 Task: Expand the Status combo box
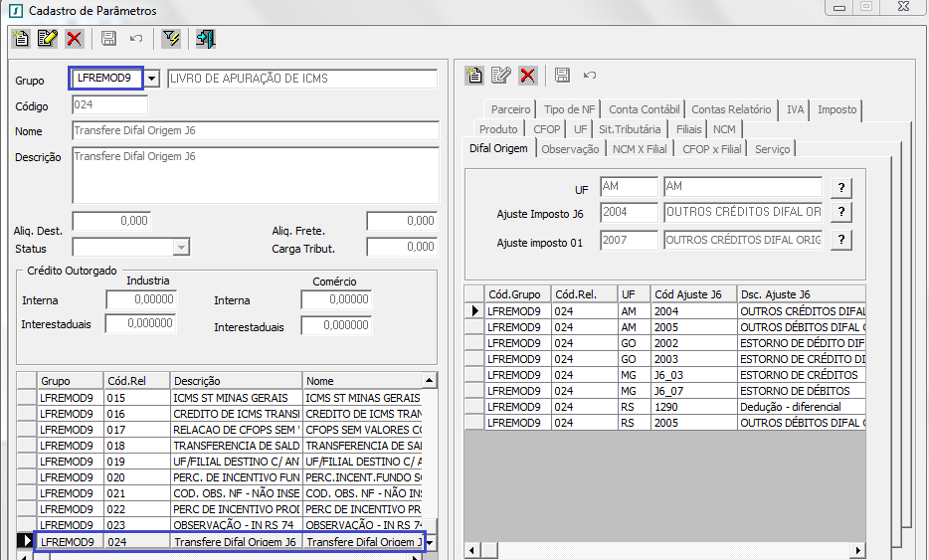181,248
